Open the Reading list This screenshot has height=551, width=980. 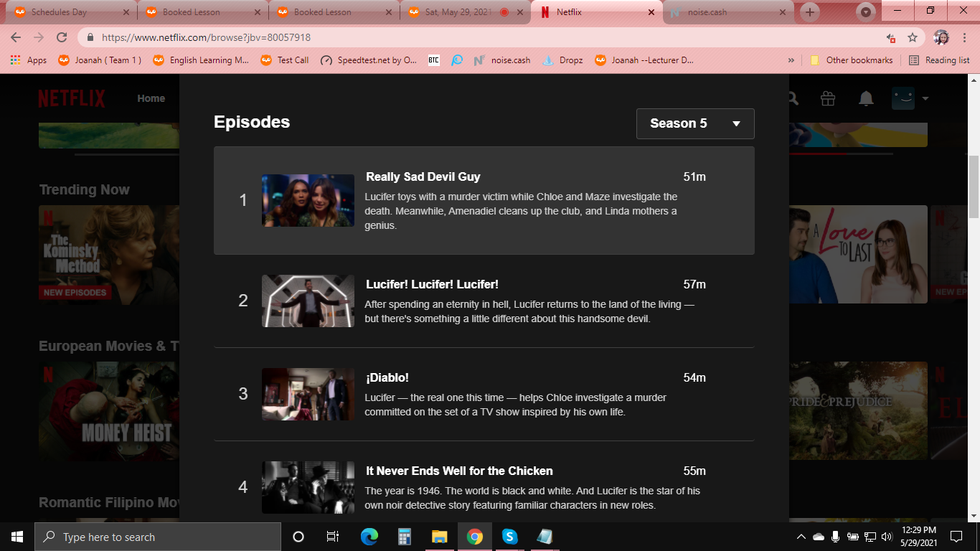[x=939, y=60]
